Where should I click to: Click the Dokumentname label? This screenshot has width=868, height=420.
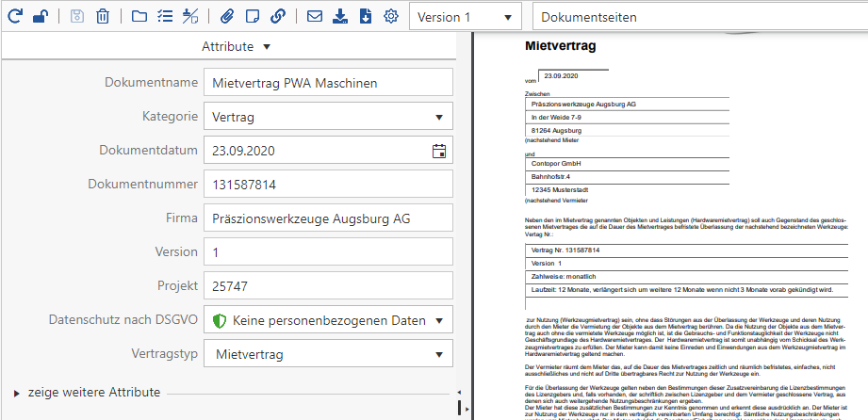[151, 83]
